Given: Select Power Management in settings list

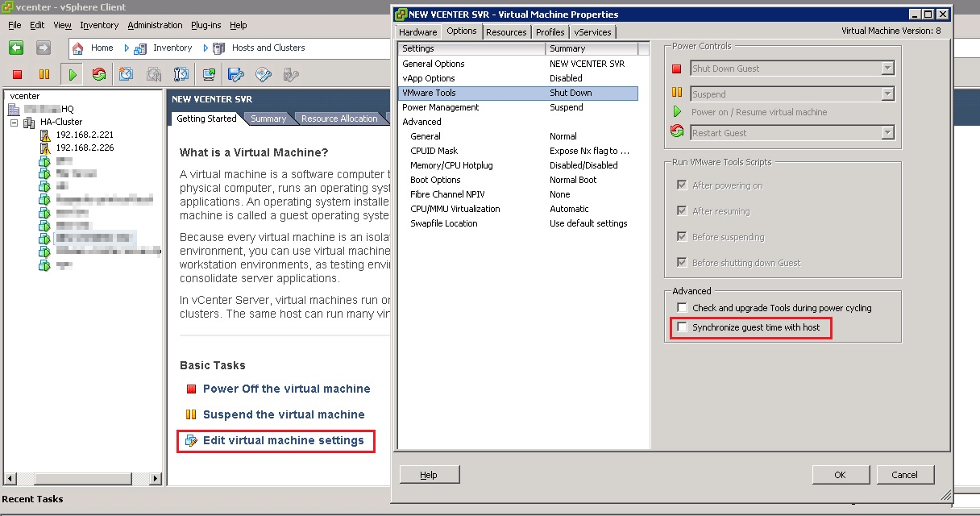Looking at the screenshot, I should (x=519, y=107).
